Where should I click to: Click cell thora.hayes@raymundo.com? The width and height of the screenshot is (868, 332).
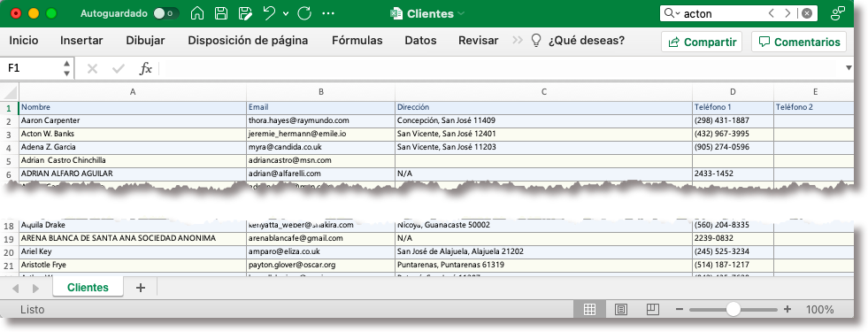pyautogui.click(x=321, y=120)
